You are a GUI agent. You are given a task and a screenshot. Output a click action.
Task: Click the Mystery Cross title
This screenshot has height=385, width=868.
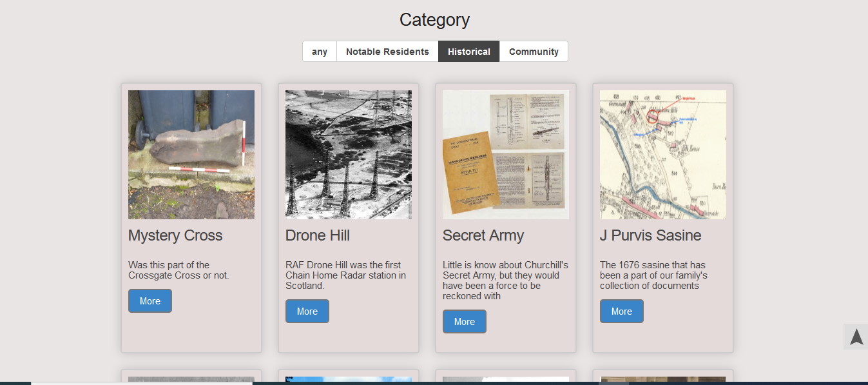tap(175, 236)
